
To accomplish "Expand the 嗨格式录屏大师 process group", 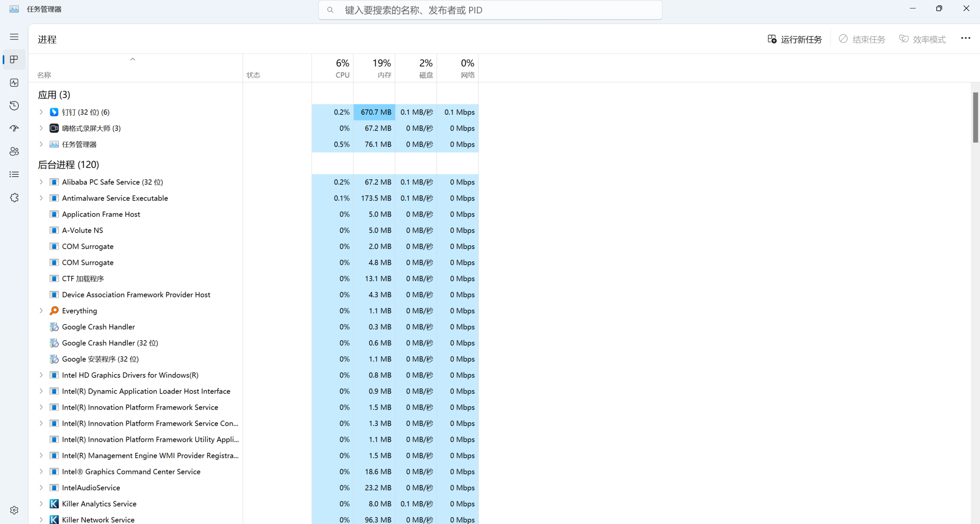I will point(41,128).
